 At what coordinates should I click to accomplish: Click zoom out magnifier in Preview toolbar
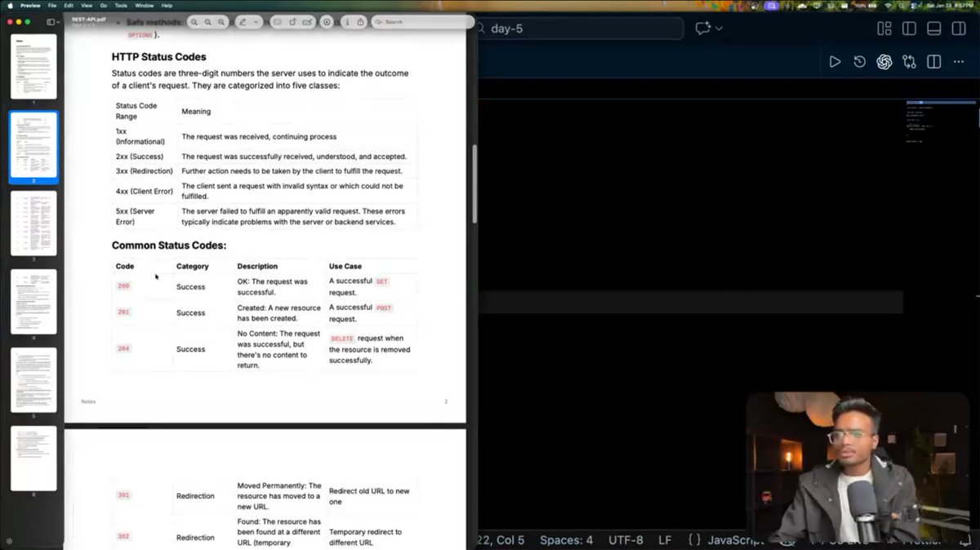194,22
